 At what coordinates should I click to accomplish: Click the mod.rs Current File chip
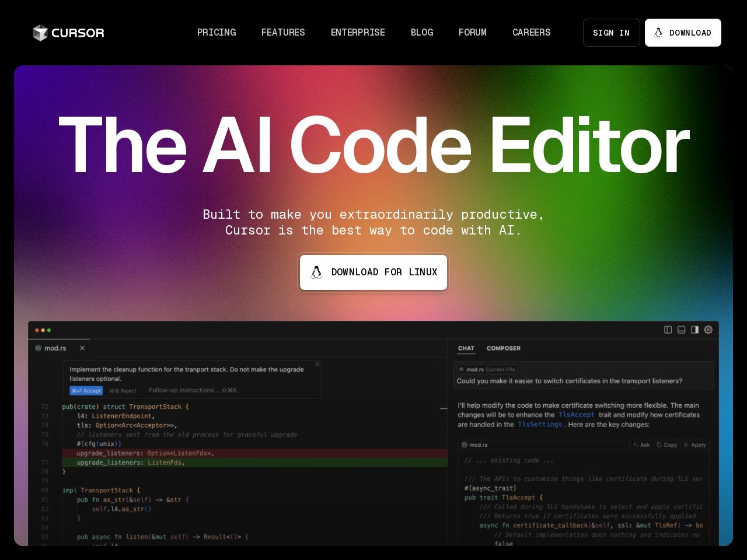point(487,369)
